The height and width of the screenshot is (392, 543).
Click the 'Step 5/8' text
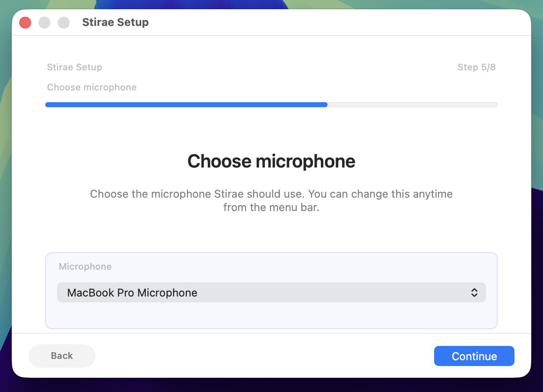[x=476, y=67]
